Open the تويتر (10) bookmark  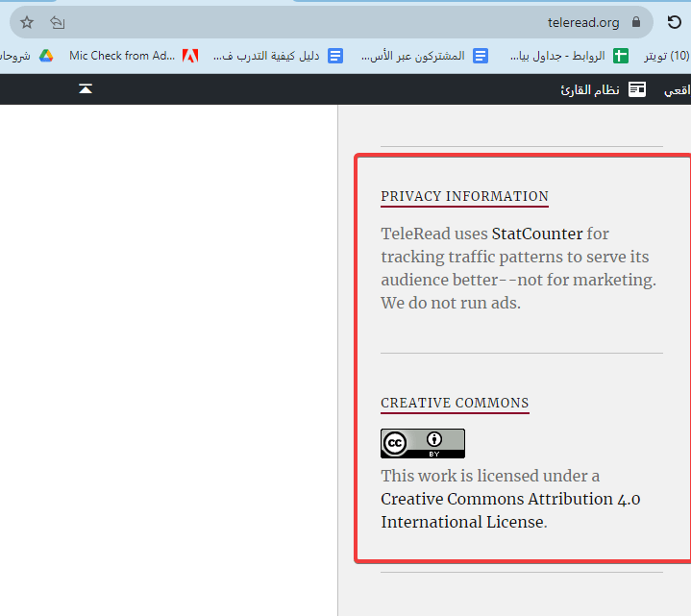coord(666,56)
